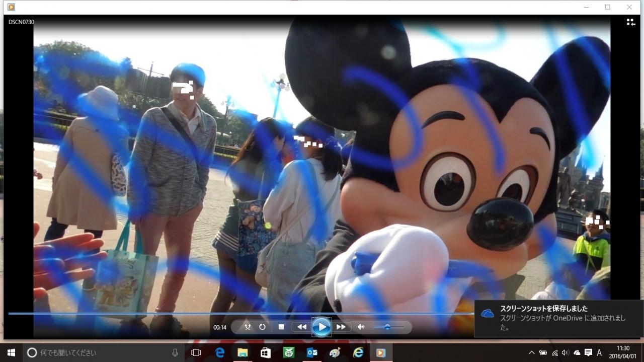Launch Microsoft Edge from the taskbar
644x362 pixels.
tap(220, 353)
